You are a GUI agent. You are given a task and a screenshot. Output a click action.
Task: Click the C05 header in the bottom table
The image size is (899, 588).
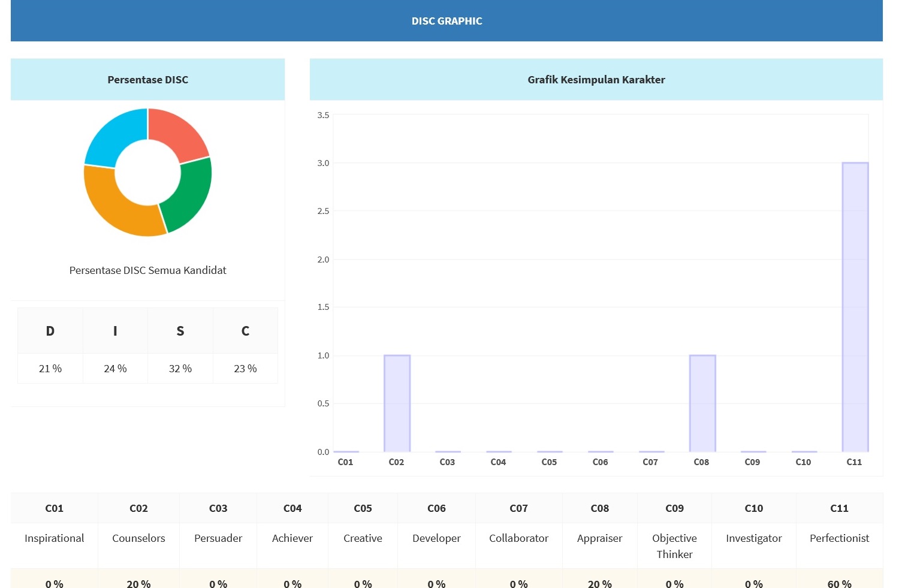tap(363, 508)
